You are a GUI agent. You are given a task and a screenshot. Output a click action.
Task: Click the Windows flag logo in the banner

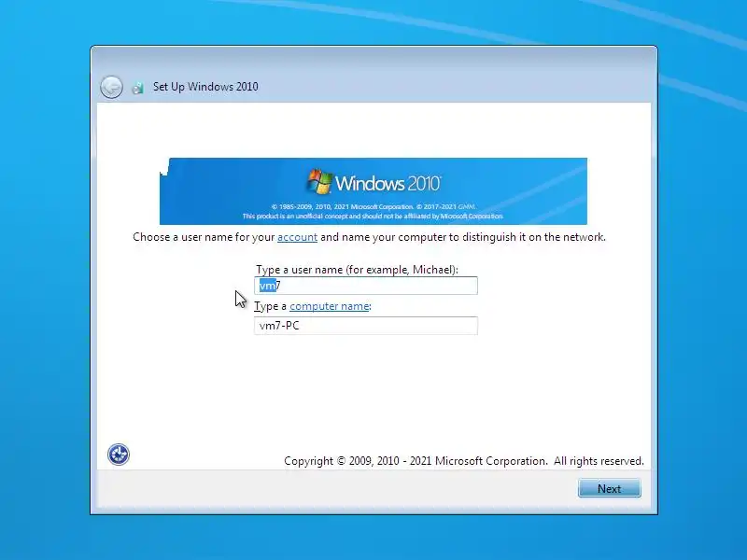pos(319,181)
